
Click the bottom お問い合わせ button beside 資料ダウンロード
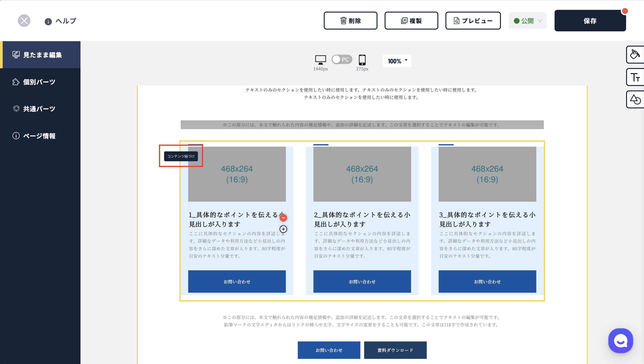coord(329,350)
